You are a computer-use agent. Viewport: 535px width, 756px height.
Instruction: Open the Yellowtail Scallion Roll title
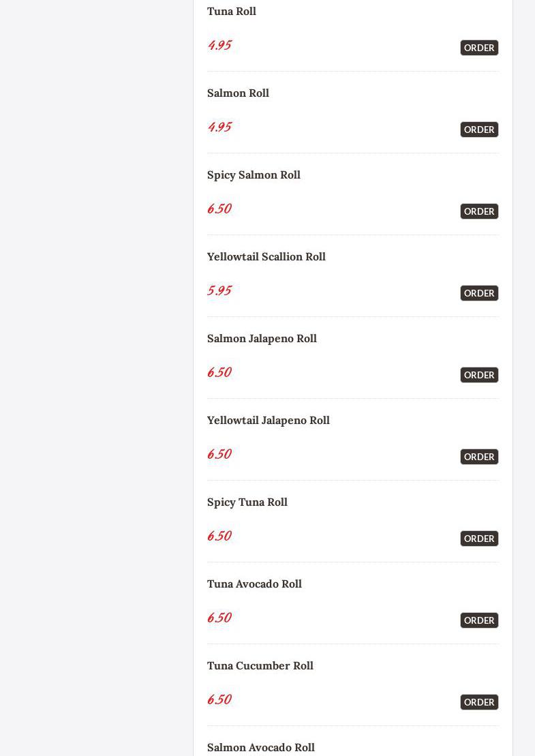coord(266,257)
